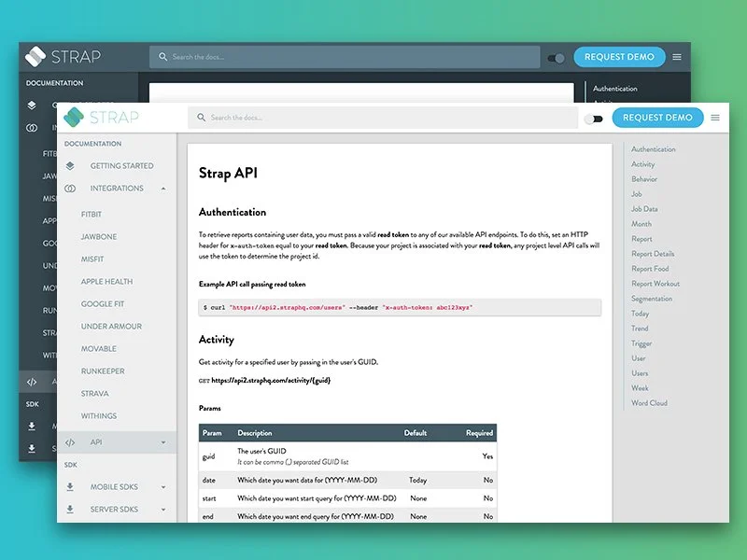
Task: Open the hamburger menu in the dark back window
Action: 677,57
